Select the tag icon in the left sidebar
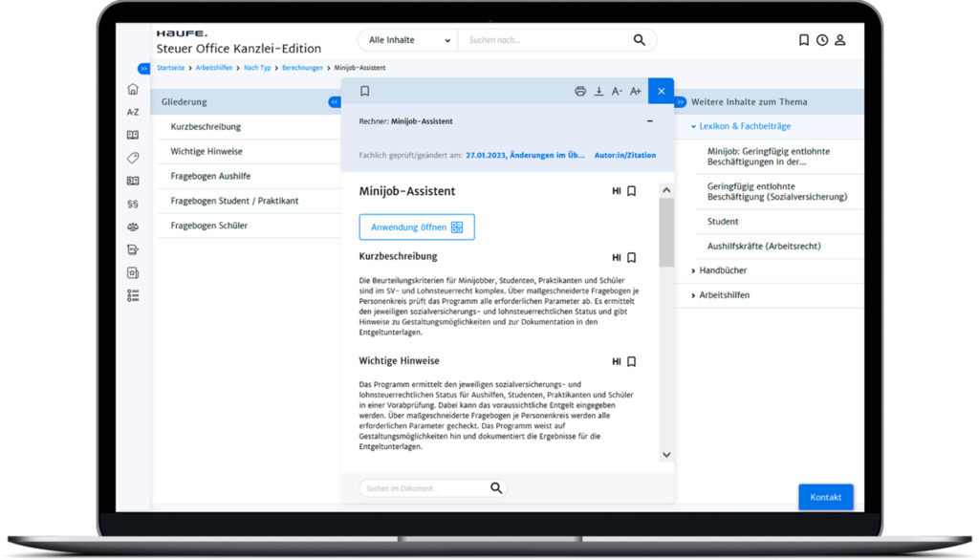This screenshot has width=979, height=560. coord(133,158)
